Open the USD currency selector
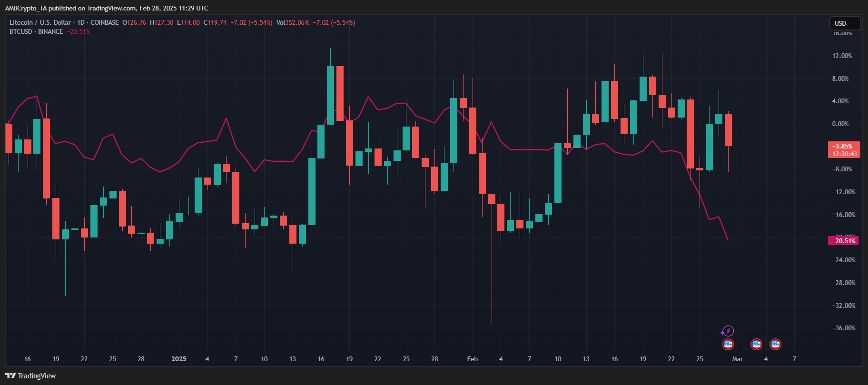Viewport: 868px width, 385px height. (845, 23)
